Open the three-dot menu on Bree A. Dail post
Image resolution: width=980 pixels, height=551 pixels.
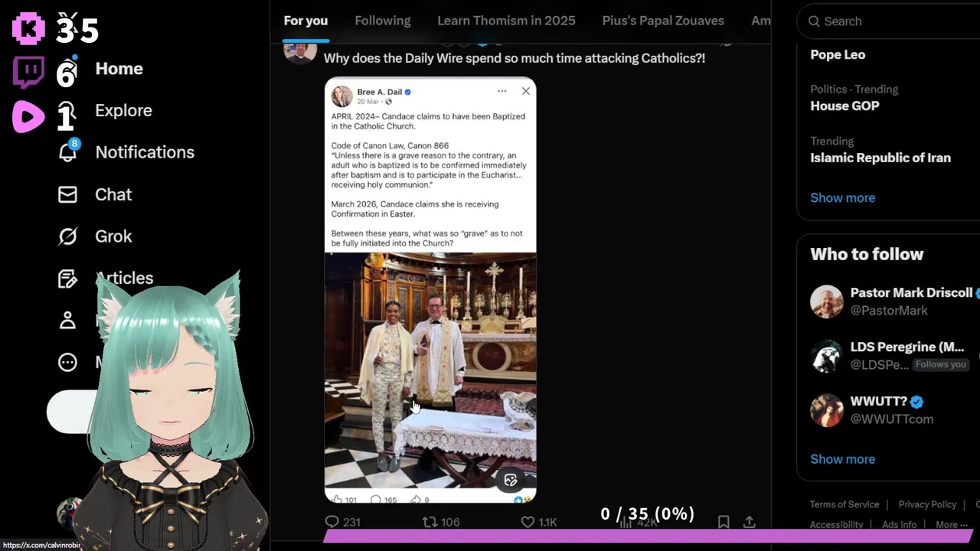(x=501, y=91)
